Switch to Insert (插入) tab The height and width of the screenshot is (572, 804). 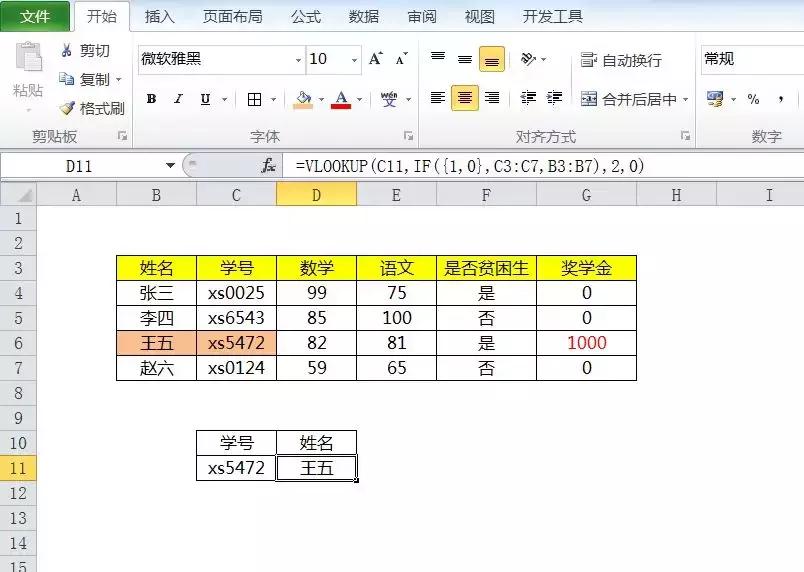[159, 16]
